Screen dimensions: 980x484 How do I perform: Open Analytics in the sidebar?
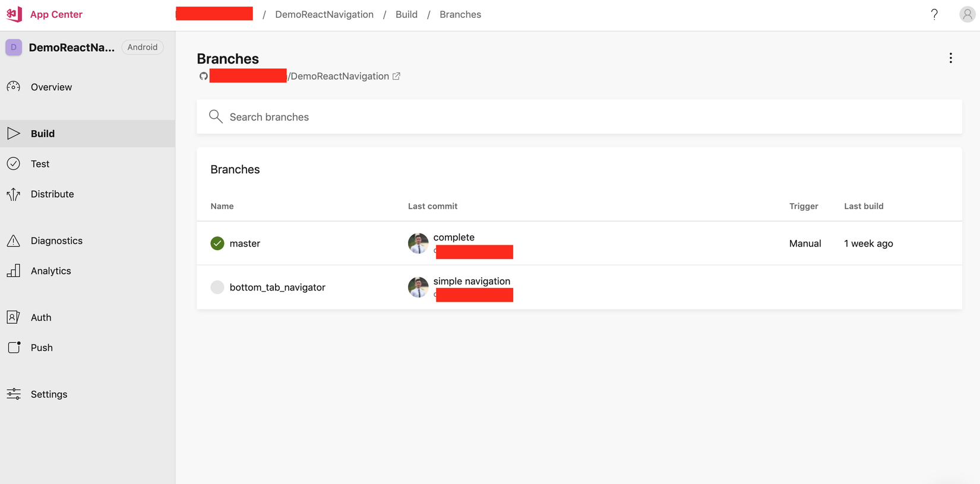(x=87, y=271)
